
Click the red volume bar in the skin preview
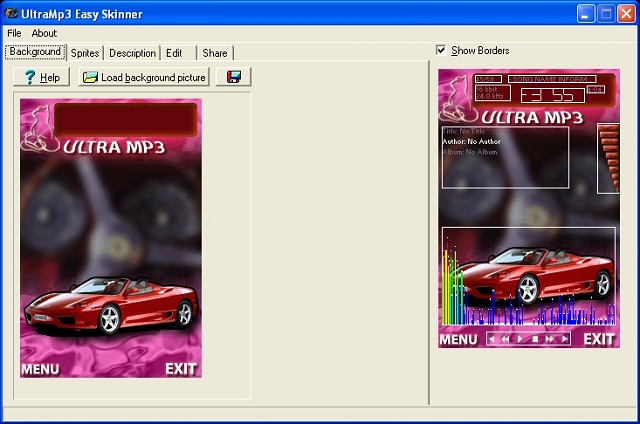609,158
